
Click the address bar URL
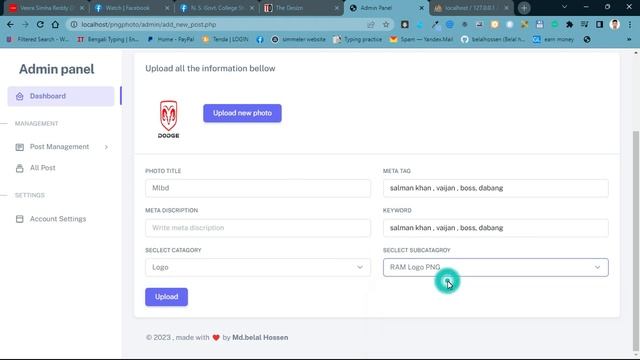pyautogui.click(x=149, y=24)
